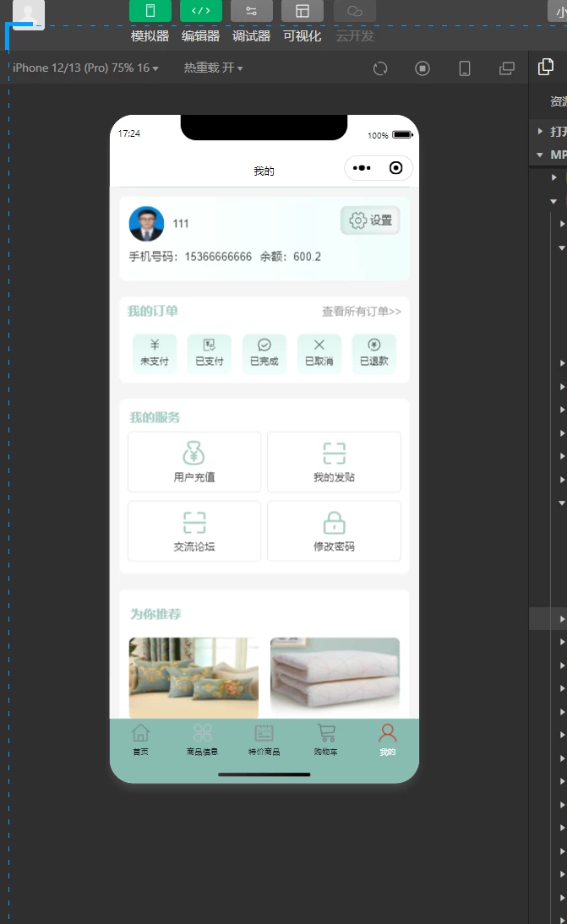
Task: Toggle the editor panel code button
Action: tap(201, 11)
